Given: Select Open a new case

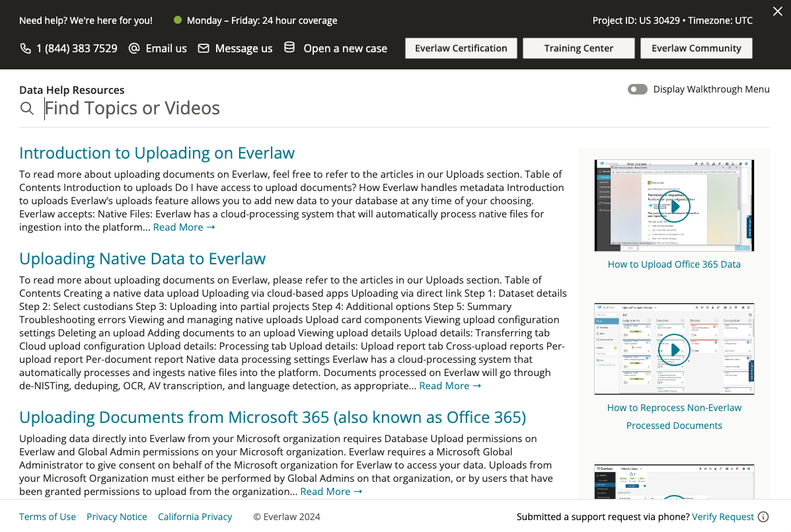Looking at the screenshot, I should [x=345, y=48].
